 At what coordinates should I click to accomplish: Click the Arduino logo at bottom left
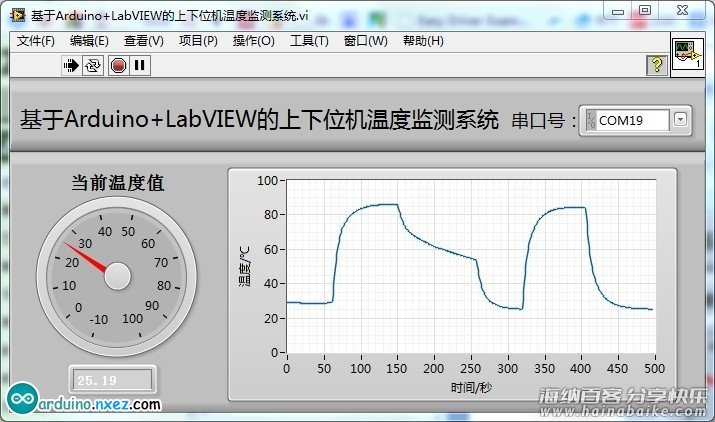click(x=20, y=398)
